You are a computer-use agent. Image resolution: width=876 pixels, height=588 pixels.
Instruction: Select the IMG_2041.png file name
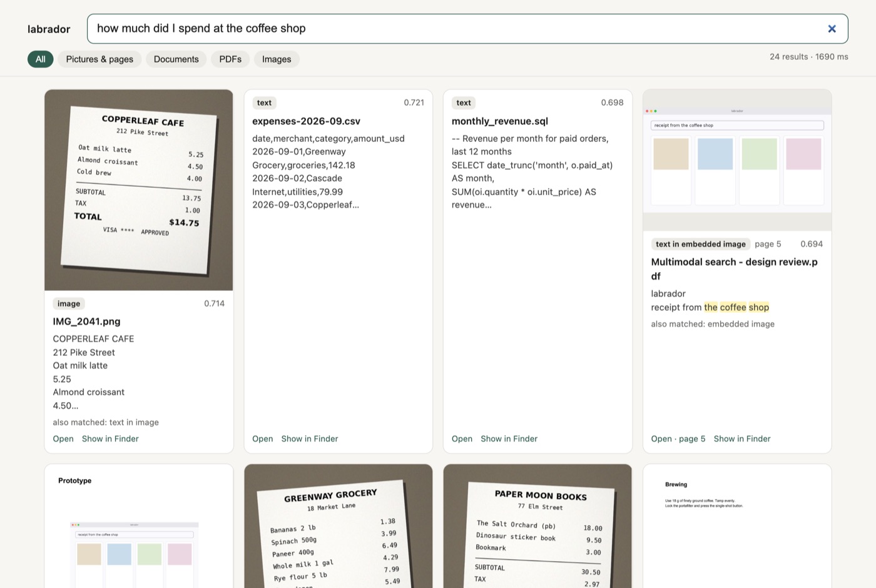tap(86, 322)
